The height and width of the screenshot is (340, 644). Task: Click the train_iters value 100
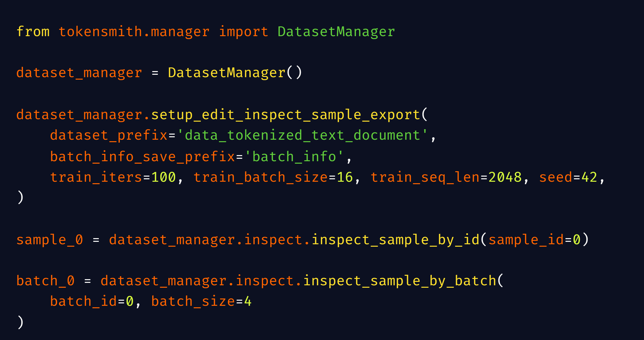tap(164, 177)
